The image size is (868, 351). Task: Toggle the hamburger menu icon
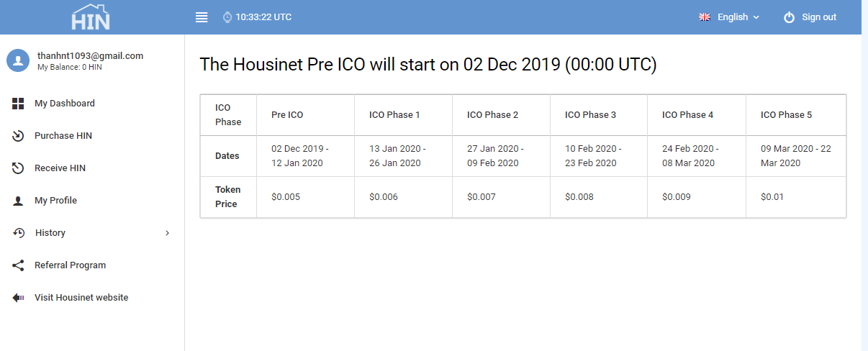202,17
